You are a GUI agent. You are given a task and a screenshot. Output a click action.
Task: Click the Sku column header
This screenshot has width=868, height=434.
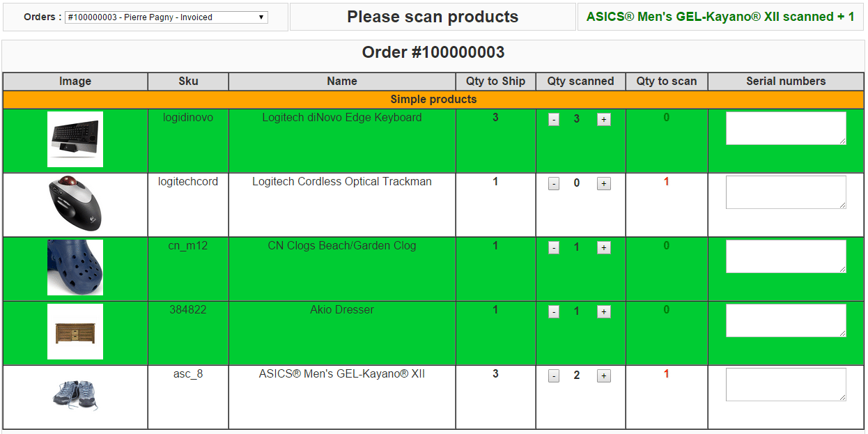tap(188, 82)
